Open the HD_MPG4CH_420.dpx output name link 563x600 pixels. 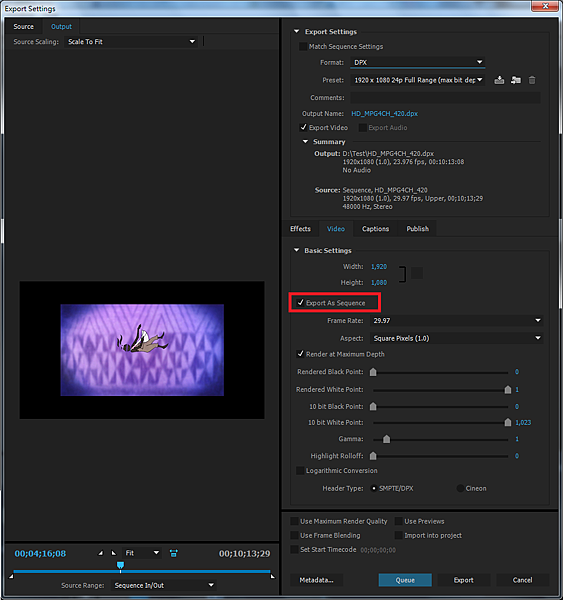384,114
